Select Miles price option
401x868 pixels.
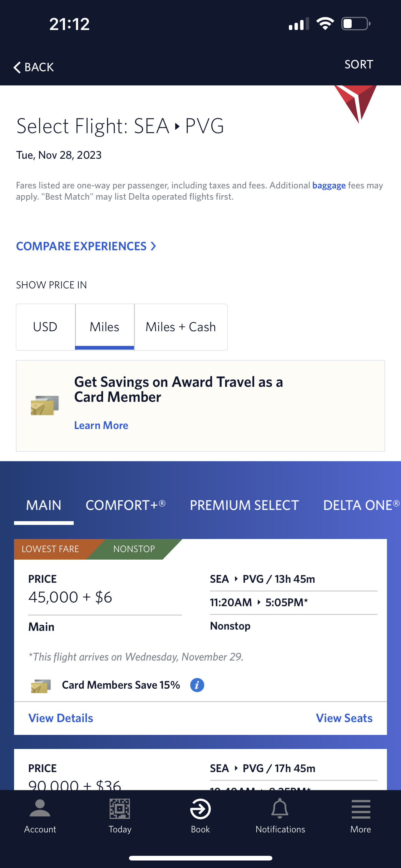point(105,327)
